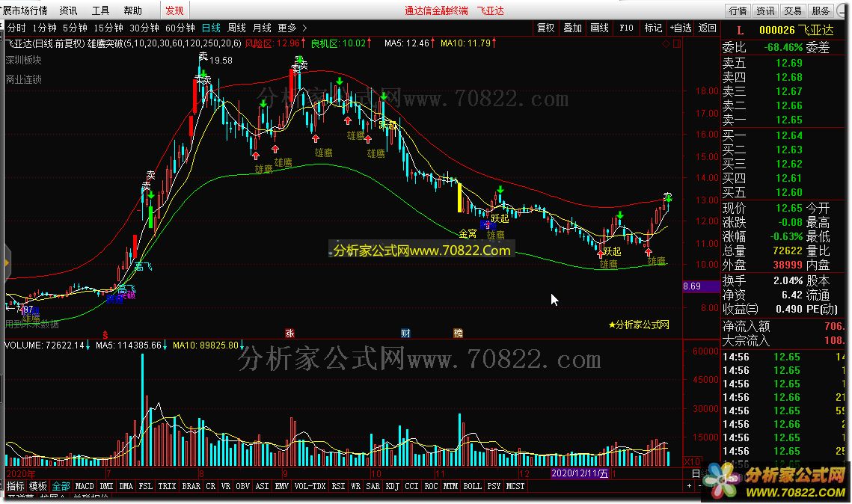Select the FSL indicator
The width and height of the screenshot is (852, 504).
(146, 486)
